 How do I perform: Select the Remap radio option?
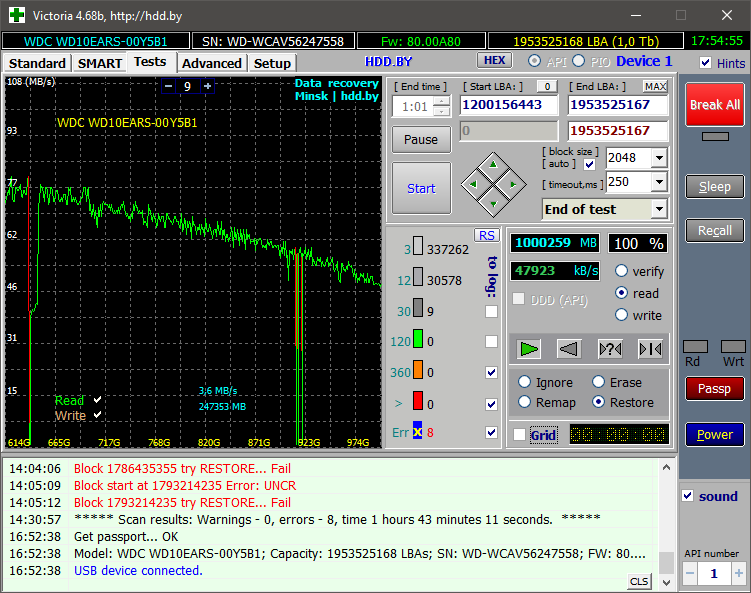[525, 402]
